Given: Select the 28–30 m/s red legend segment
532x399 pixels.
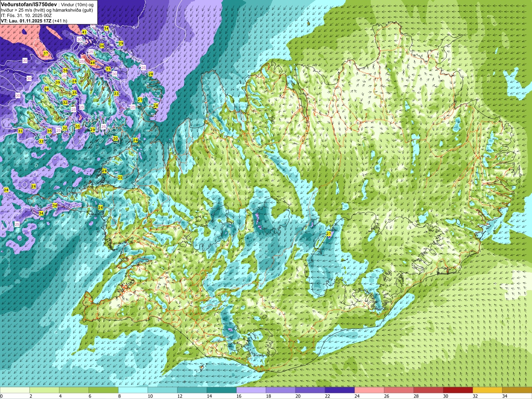Looking at the screenshot, I should (428, 390).
